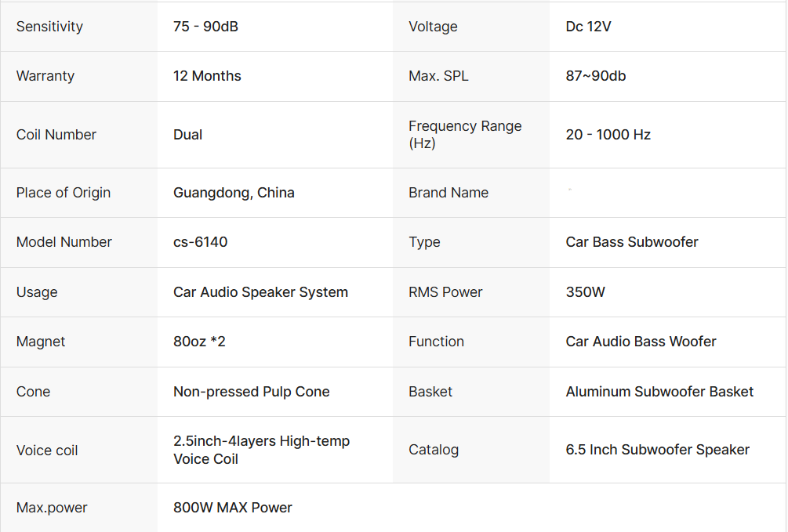Viewport: 788px width, 532px height.
Task: Click the Brand Name label
Action: pyautogui.click(x=448, y=193)
